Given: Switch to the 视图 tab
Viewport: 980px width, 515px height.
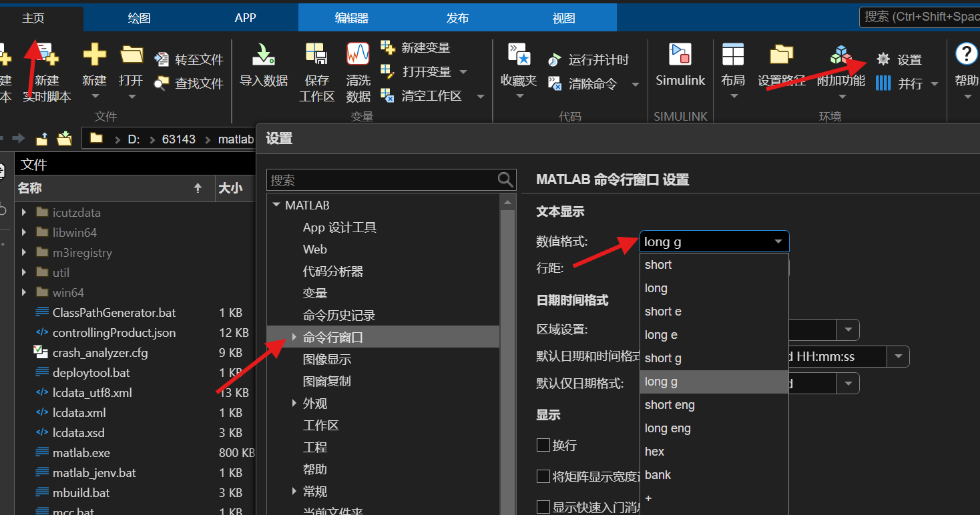Looking at the screenshot, I should (x=563, y=18).
